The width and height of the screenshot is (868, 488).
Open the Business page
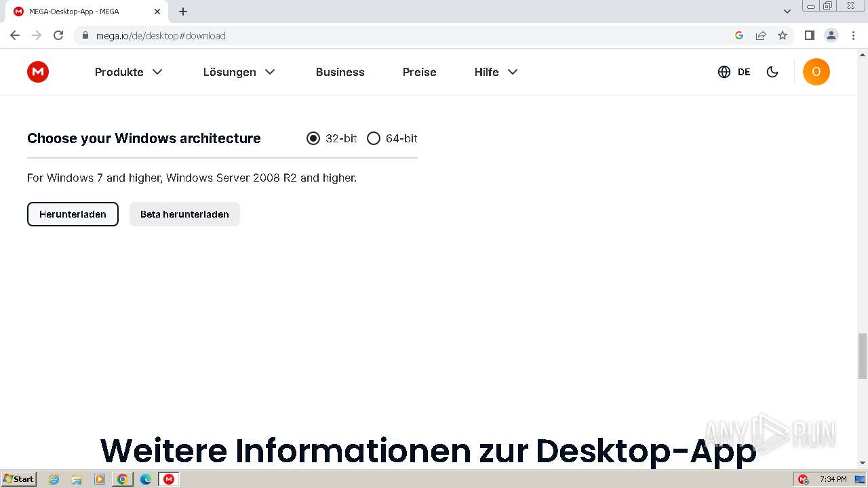(340, 72)
